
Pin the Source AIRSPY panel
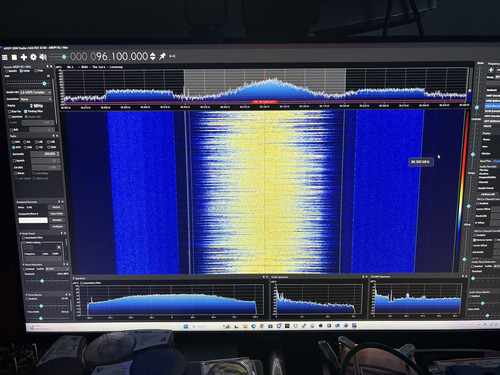point(47,66)
